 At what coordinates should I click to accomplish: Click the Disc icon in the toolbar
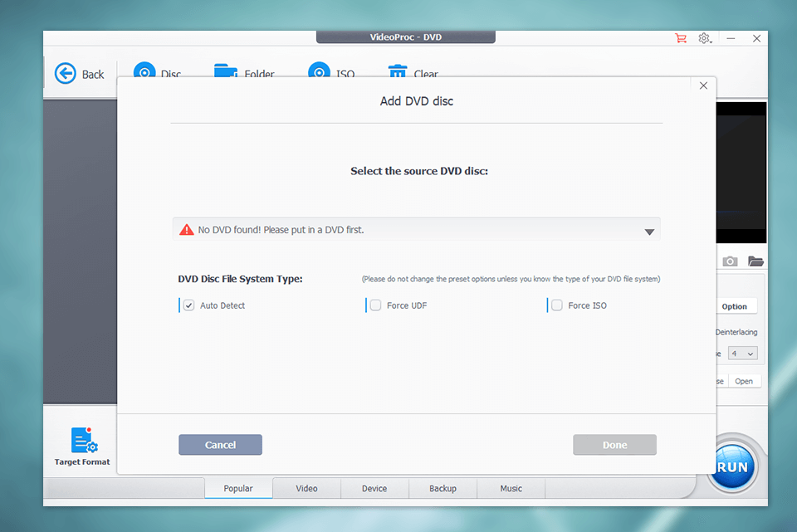[144, 72]
